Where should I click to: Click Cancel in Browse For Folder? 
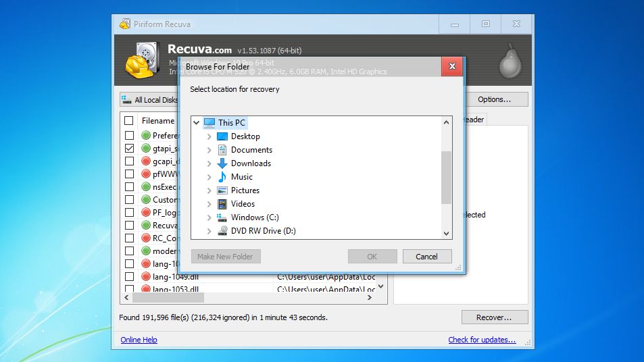pos(427,257)
